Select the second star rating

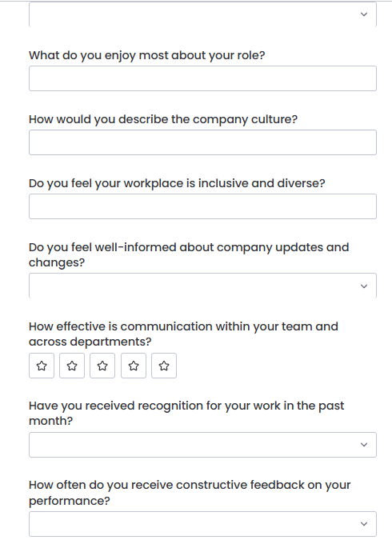[72, 366]
